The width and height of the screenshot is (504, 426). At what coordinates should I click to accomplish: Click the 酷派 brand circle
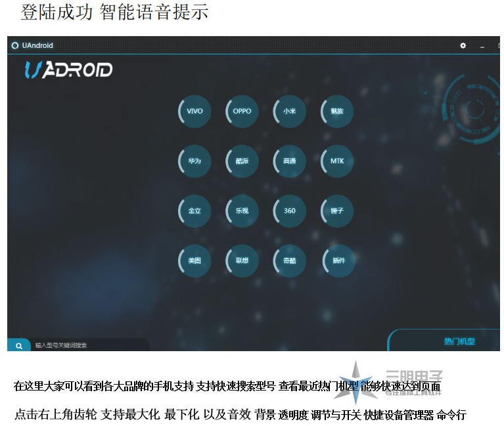click(242, 161)
